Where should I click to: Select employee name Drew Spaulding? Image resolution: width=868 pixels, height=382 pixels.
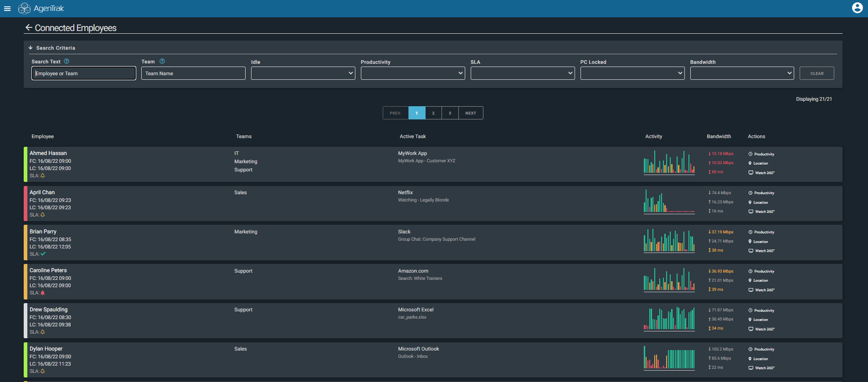pos(49,310)
